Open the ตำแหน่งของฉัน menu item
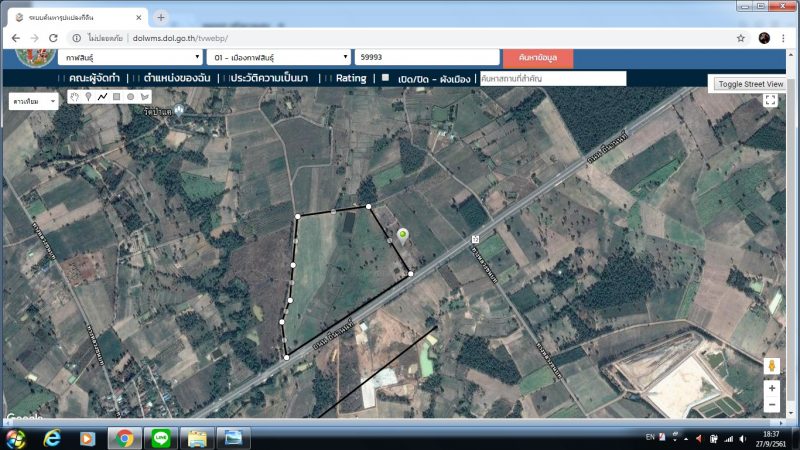Viewport: 800px width, 450px height. tap(177, 78)
